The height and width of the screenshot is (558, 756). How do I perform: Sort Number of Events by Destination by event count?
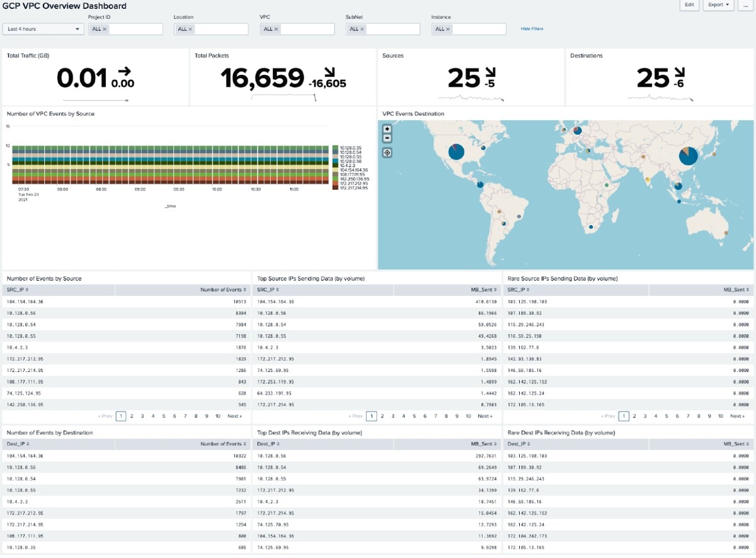pyautogui.click(x=223, y=445)
